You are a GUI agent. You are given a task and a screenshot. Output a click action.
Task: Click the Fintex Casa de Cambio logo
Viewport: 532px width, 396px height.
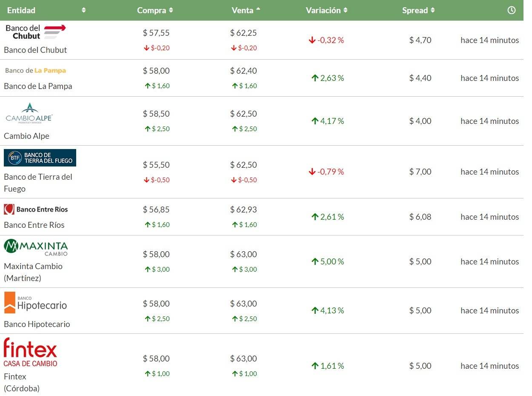point(30,352)
